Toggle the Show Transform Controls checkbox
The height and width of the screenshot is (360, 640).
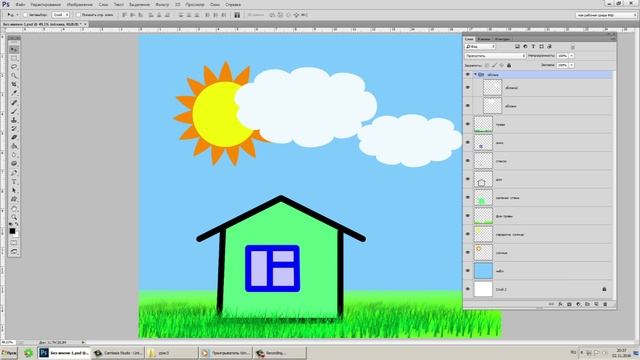click(78, 15)
